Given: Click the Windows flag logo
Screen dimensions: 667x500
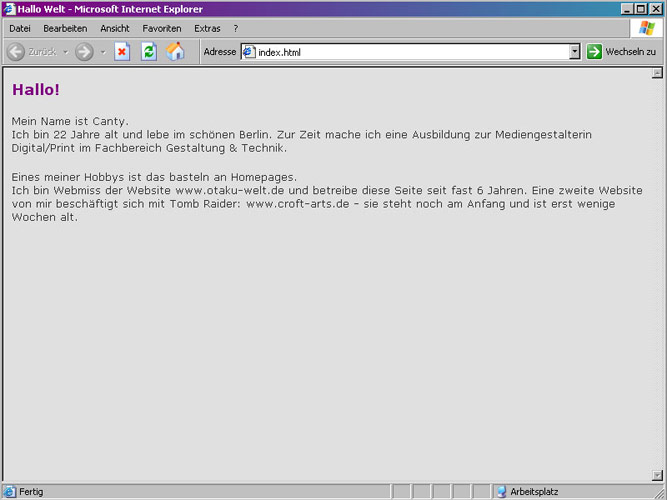Looking at the screenshot, I should tap(647, 29).
